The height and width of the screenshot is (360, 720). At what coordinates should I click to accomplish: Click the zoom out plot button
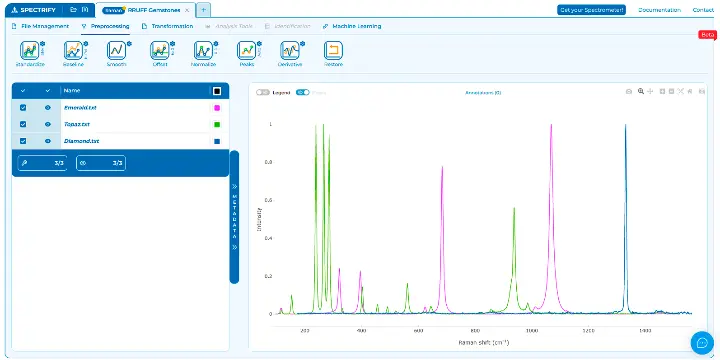tap(671, 92)
